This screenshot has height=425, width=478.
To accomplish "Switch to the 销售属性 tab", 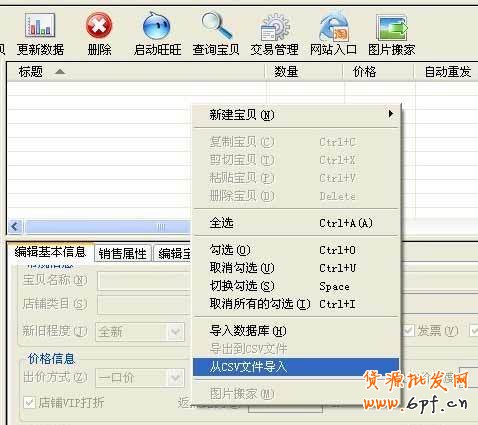I will [123, 254].
